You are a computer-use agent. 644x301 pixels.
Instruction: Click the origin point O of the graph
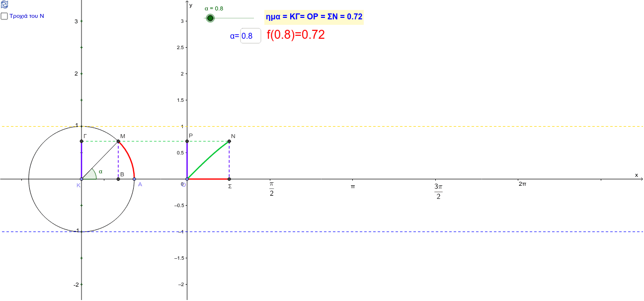(187, 179)
